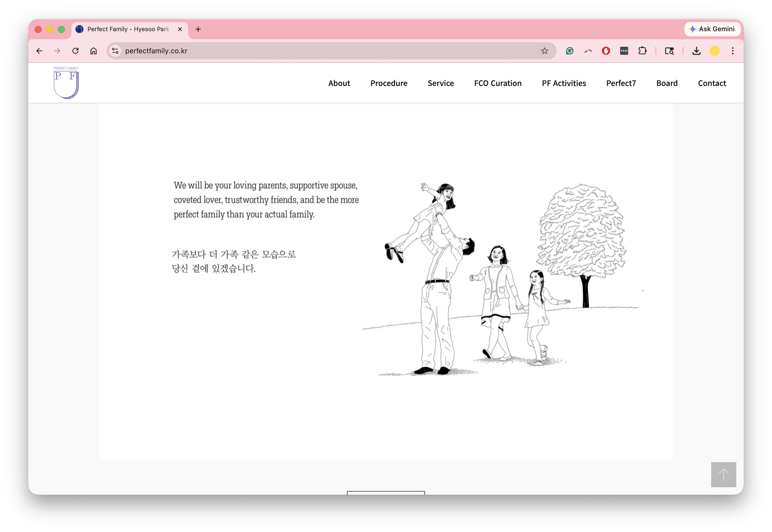Open a new browser tab

tap(198, 29)
